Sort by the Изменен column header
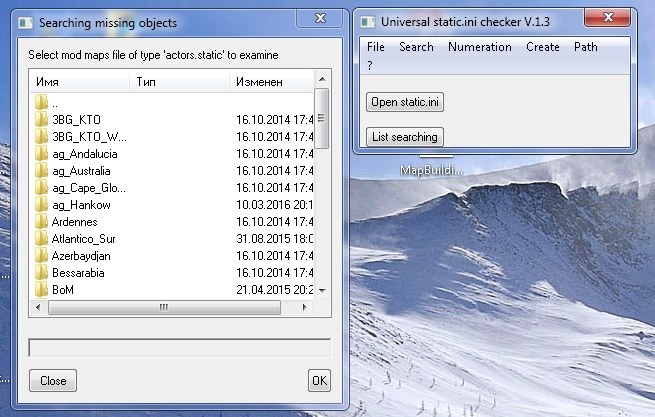Screen dimensions: 655x417 (271, 81)
